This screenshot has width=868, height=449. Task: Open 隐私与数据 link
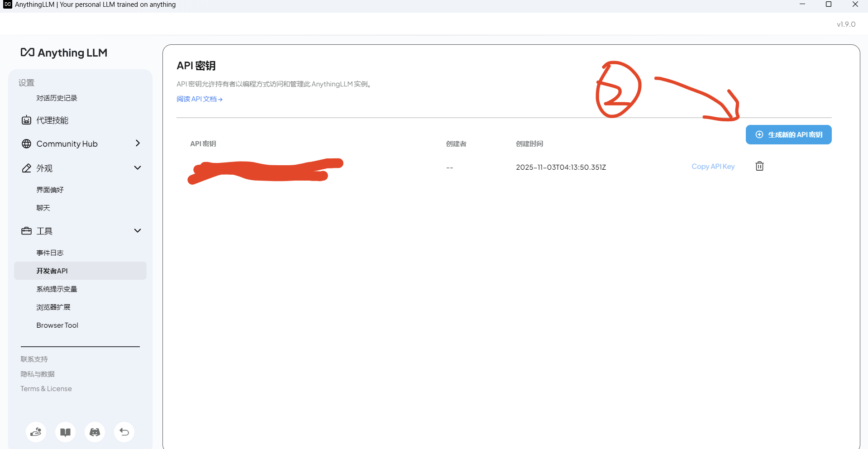[x=38, y=374]
